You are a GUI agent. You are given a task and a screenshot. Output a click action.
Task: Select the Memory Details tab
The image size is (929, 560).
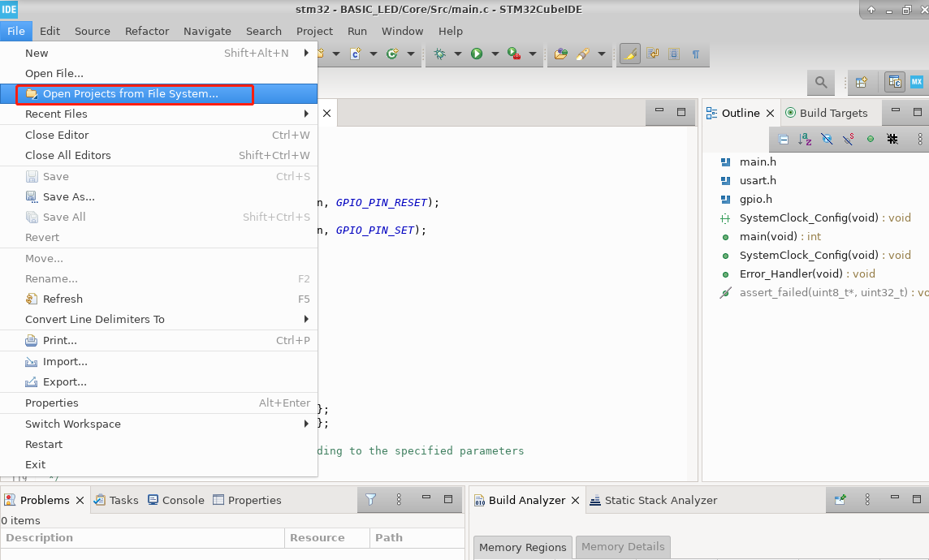point(623,546)
